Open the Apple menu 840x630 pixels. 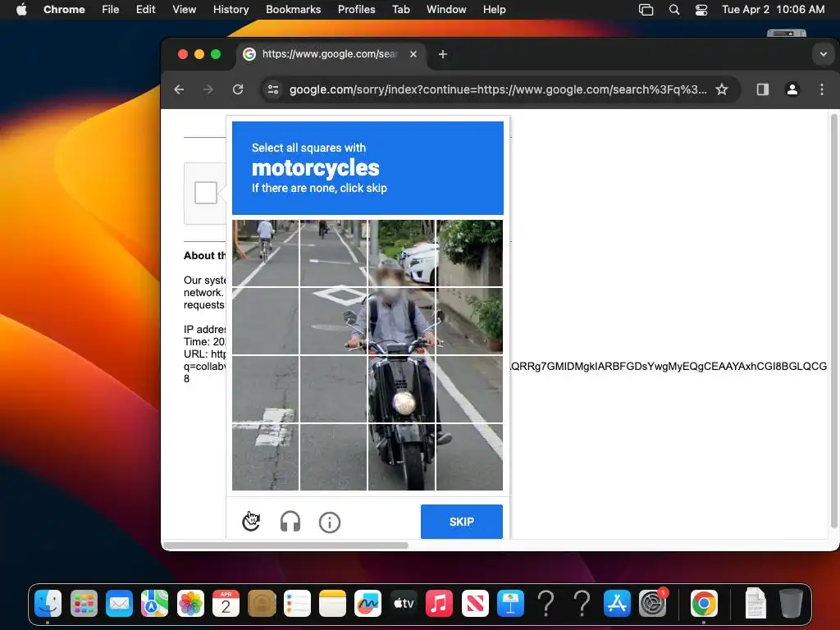21,9
